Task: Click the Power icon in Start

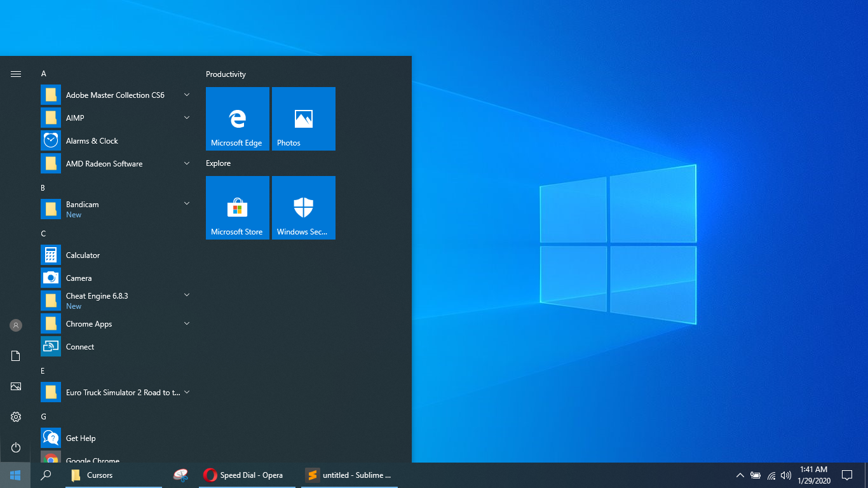Action: click(16, 447)
